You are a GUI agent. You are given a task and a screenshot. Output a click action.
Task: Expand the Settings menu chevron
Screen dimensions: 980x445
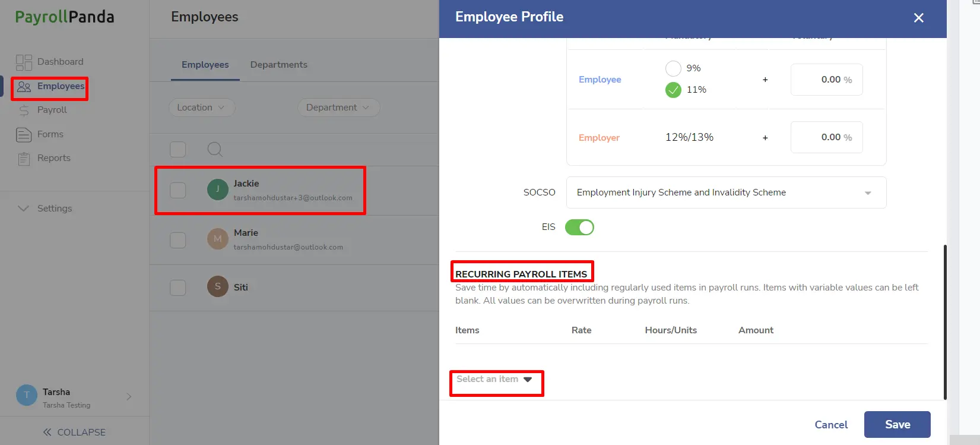[x=23, y=209]
